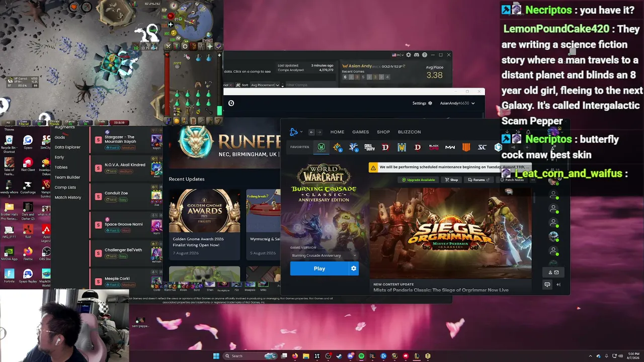Open the Discord icon in the TFT app
Viewport: 644px width, 362px height.
pos(416,55)
